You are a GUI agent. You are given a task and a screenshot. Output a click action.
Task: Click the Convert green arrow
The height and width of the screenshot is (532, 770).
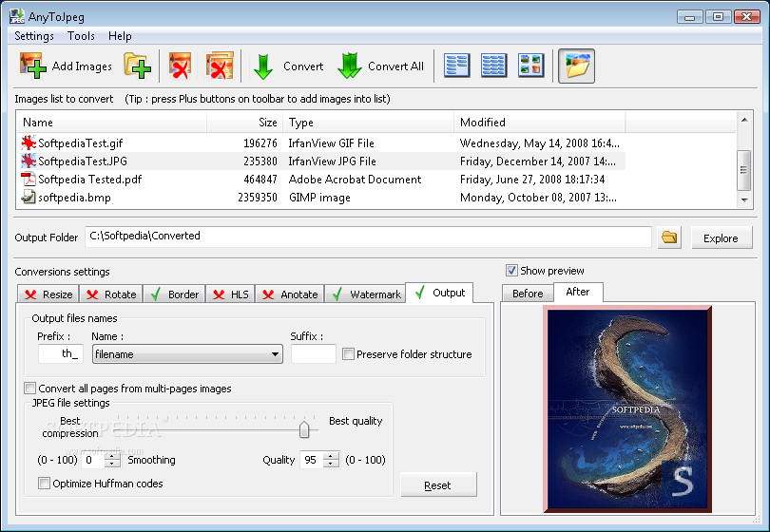coord(263,66)
